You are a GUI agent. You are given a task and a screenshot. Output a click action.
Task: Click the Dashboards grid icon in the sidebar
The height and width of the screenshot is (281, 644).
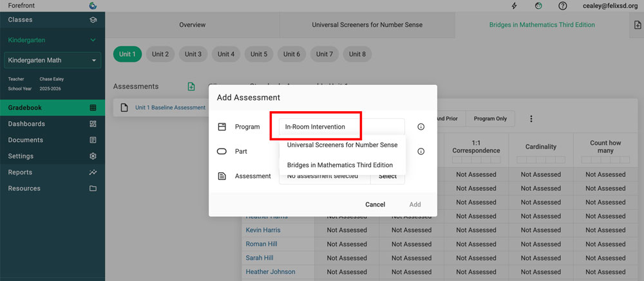[x=93, y=124]
